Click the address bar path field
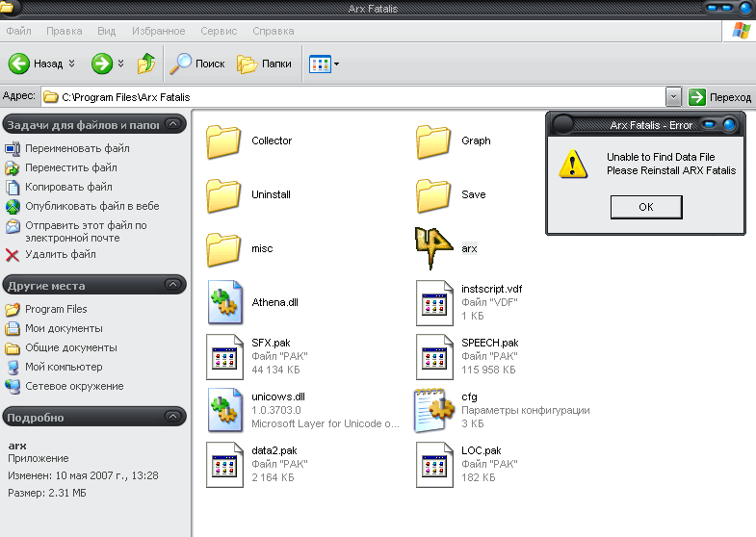The width and height of the screenshot is (756, 537). tap(353, 97)
